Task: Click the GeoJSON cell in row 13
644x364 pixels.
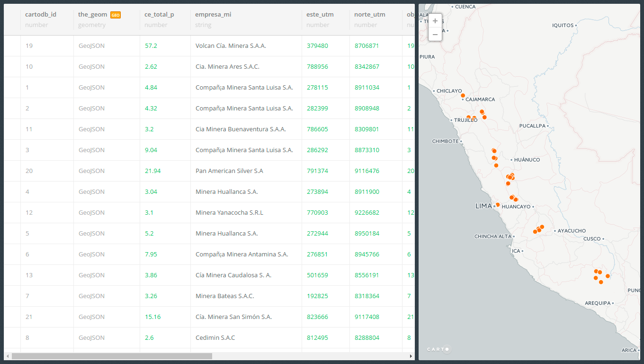Action: (x=92, y=275)
